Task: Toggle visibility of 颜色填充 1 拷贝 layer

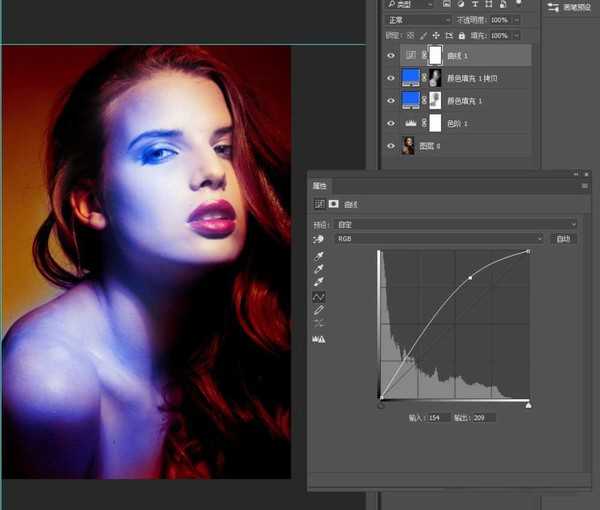Action: pyautogui.click(x=391, y=78)
